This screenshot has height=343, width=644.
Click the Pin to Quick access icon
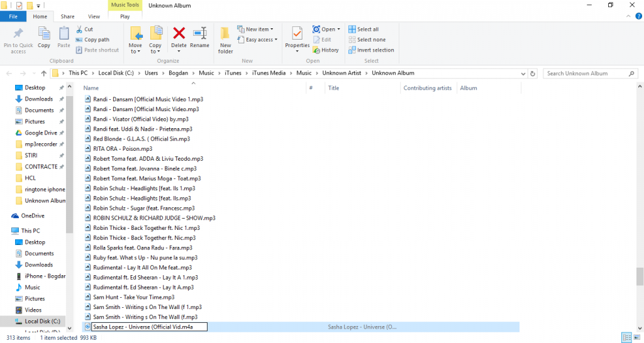[18, 34]
